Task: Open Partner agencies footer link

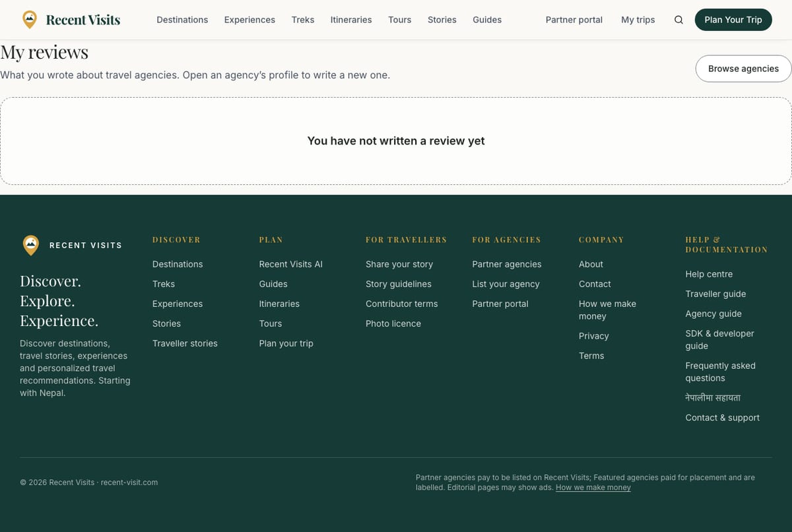Action: pos(507,264)
